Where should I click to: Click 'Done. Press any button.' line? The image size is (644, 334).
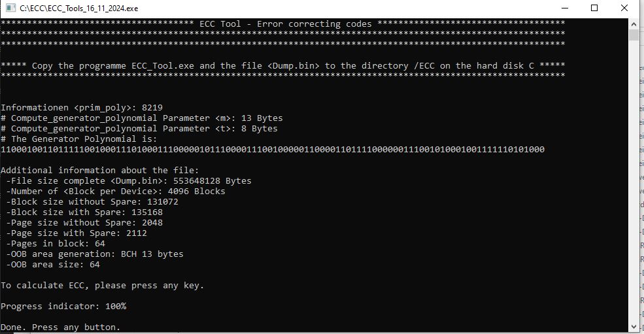point(61,327)
